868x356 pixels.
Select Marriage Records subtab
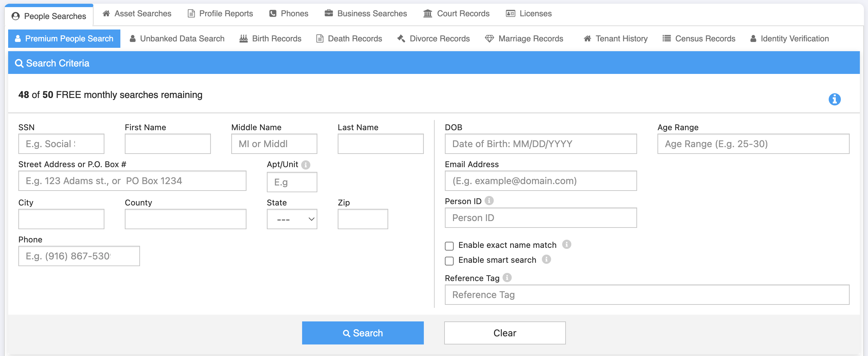click(x=524, y=39)
